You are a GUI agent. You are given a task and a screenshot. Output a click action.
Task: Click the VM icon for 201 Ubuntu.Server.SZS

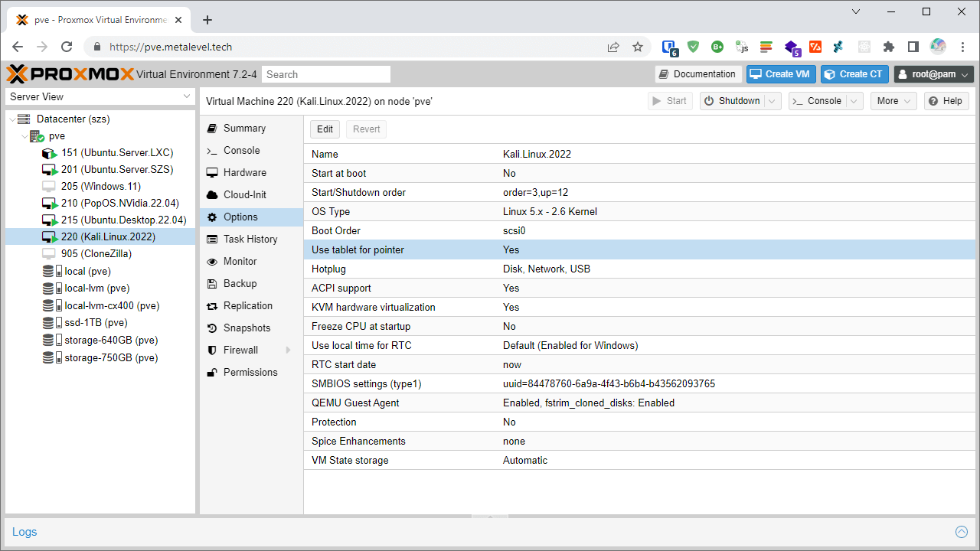point(49,170)
